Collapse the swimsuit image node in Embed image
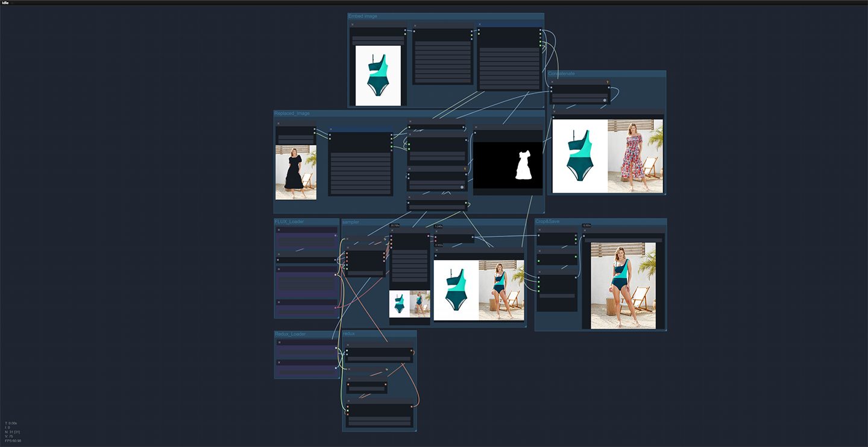Viewport: 868px width, 447px height. point(353,25)
